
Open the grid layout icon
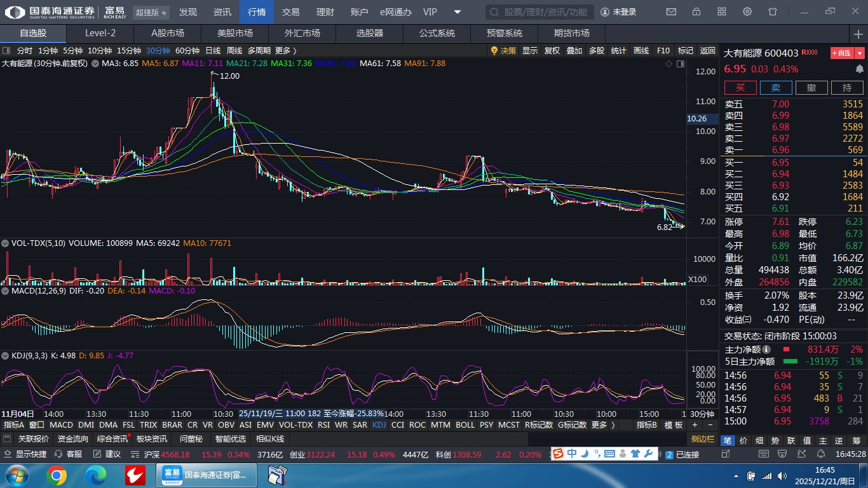pos(722,12)
